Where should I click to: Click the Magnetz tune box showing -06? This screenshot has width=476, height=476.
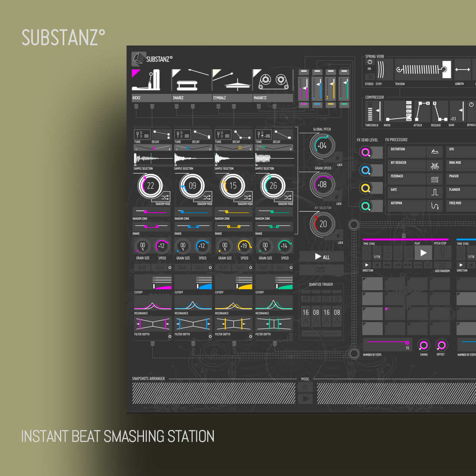pyautogui.click(x=263, y=135)
